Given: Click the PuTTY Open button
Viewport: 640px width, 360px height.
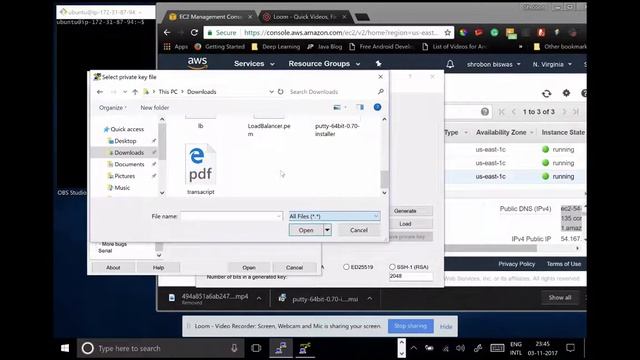Looking at the screenshot, I should click(x=249, y=268).
